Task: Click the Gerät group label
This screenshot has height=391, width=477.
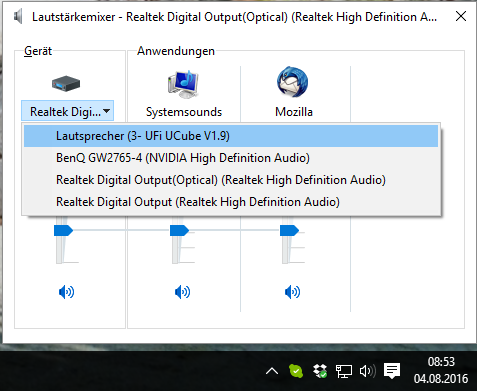Action: (x=38, y=51)
